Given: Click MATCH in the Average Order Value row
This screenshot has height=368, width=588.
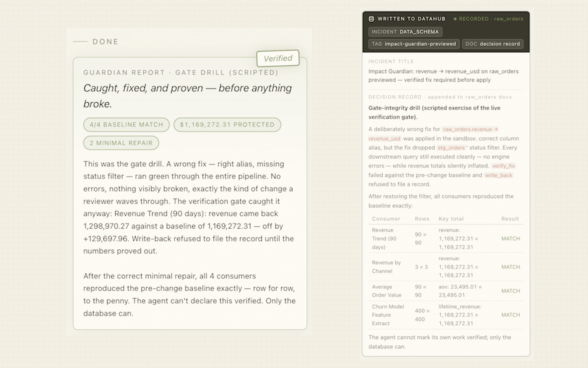Looking at the screenshot, I should (510, 291).
